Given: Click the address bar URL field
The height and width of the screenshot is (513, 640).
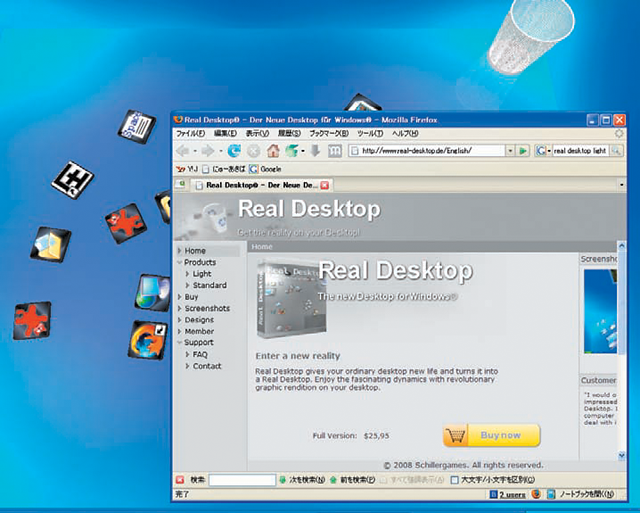Looking at the screenshot, I should (427, 151).
